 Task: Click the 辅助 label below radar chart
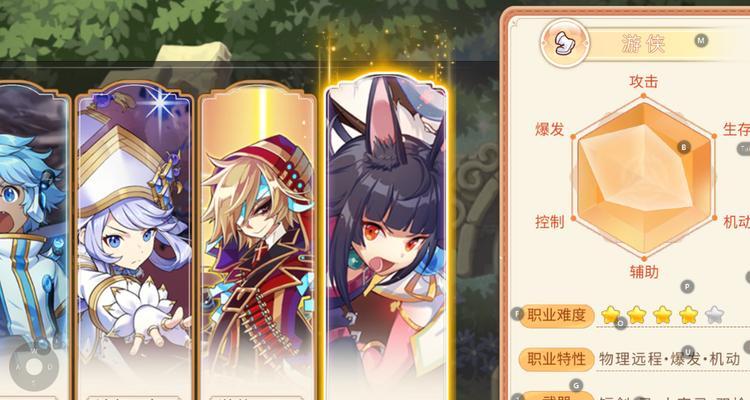tap(644, 272)
